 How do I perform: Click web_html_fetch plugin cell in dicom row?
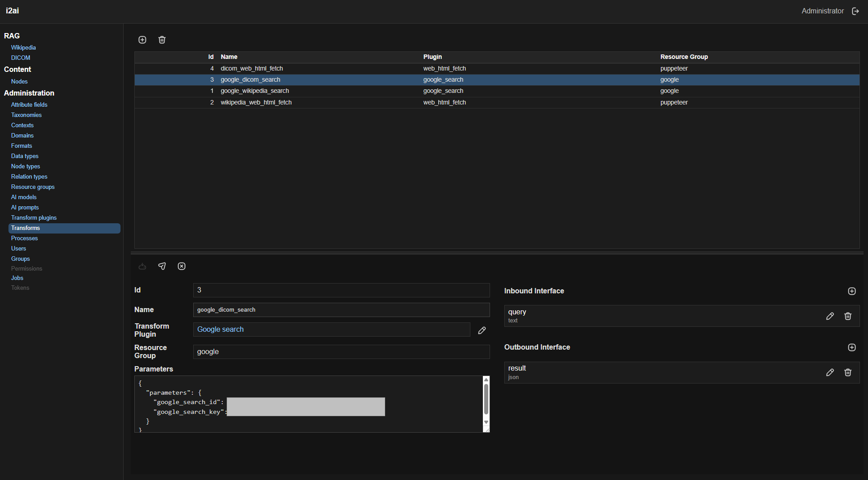point(444,68)
